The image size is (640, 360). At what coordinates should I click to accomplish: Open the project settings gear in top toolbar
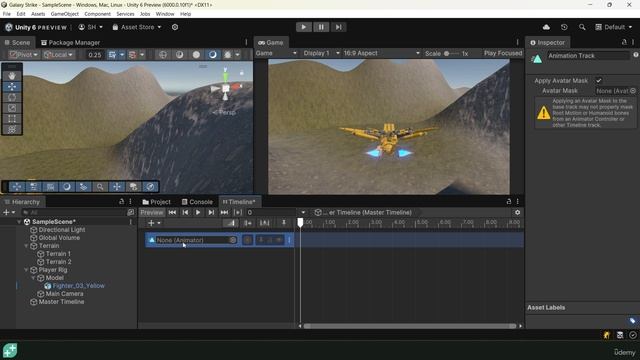[x=175, y=27]
